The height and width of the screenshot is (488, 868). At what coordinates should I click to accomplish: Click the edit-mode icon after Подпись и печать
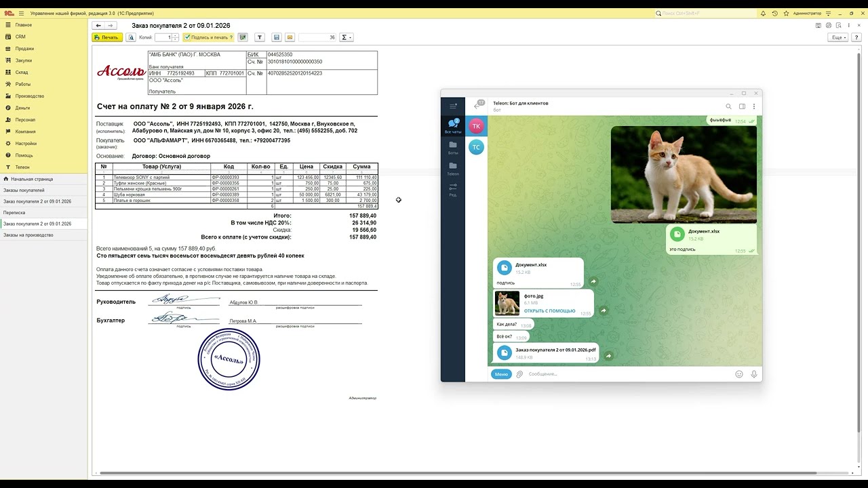(243, 37)
